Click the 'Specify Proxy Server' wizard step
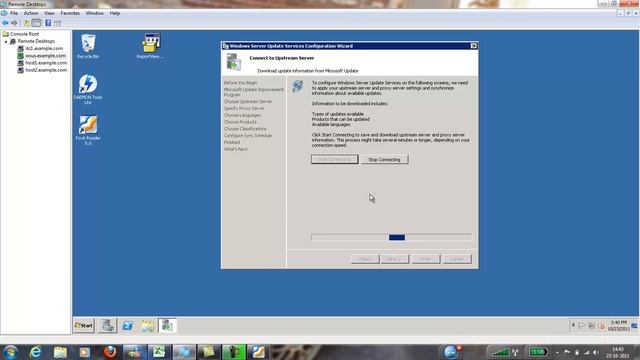Viewport: 640px width, 360px height. click(x=244, y=109)
